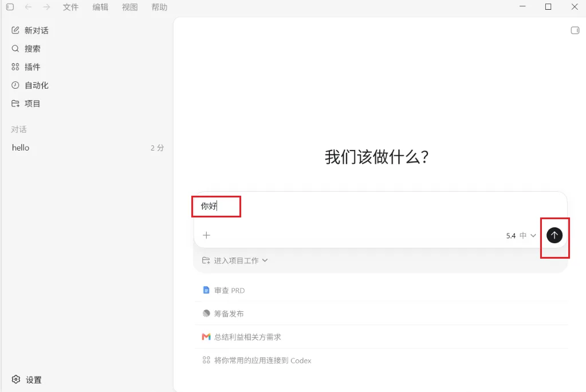The width and height of the screenshot is (586, 392).
Task: Go forward with the right arrow
Action: [x=46, y=7]
